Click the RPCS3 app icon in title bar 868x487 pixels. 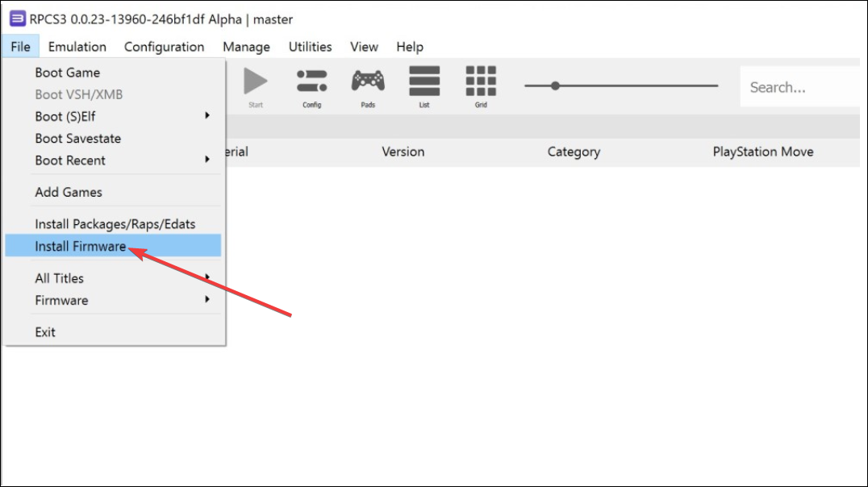click(x=16, y=19)
